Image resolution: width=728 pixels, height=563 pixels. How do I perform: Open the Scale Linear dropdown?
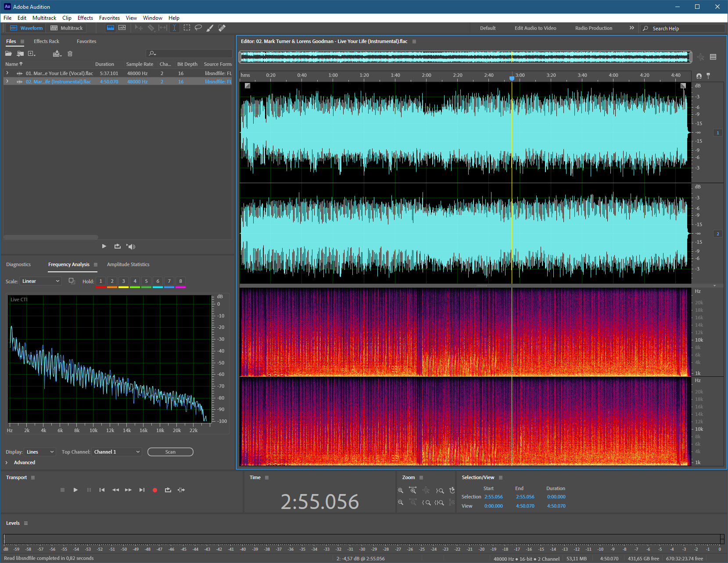[x=41, y=281]
